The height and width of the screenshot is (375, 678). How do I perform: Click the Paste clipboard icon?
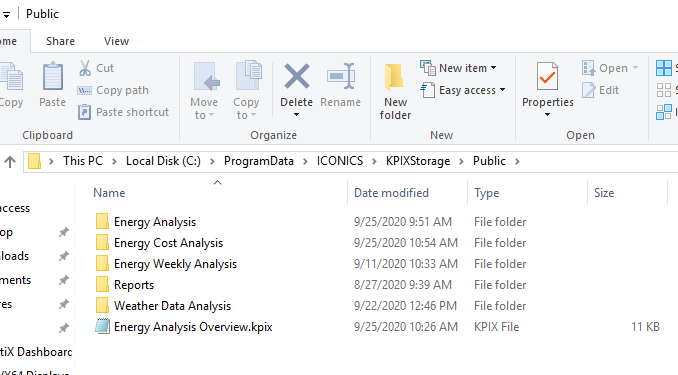tap(53, 77)
